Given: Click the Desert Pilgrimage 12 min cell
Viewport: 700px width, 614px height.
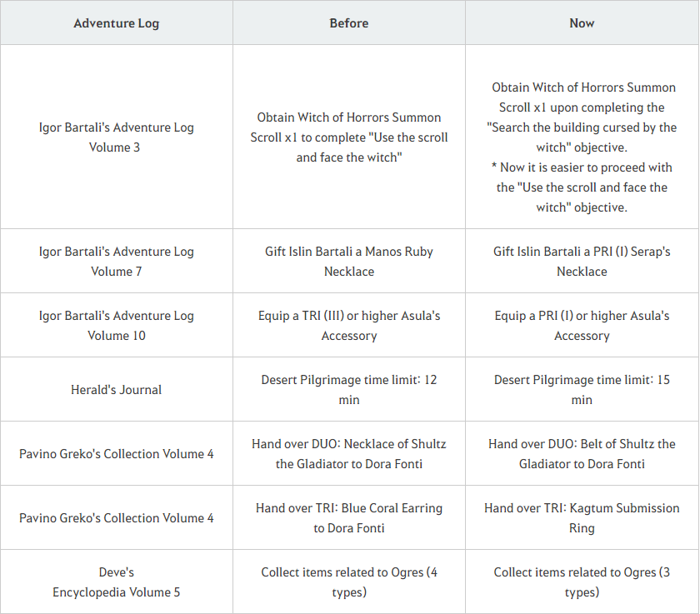Looking at the screenshot, I should pyautogui.click(x=348, y=390).
